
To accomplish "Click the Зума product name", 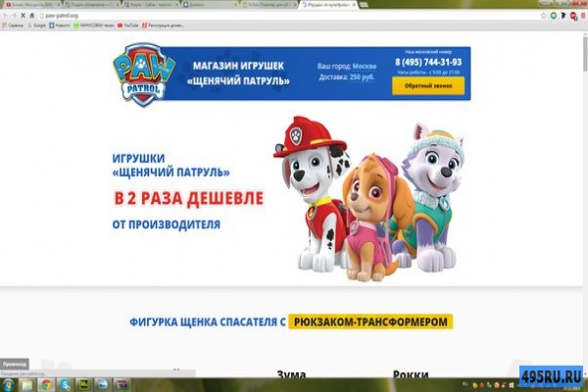I will tap(291, 373).
